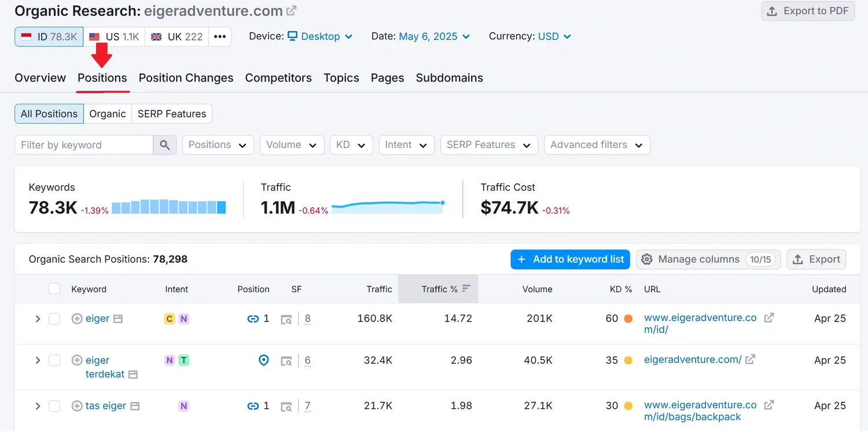Select the SERP Features toggle
The image size is (868, 432).
pos(172,114)
